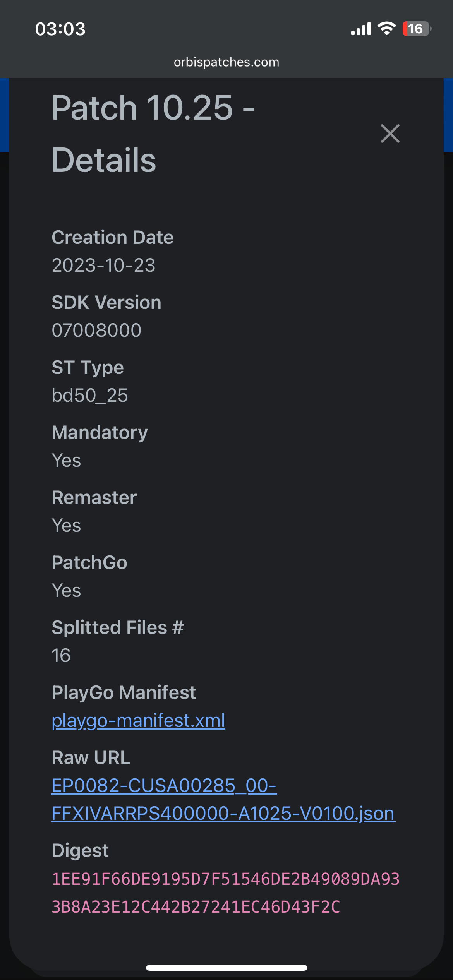Click the Yes value under Remaster
Image resolution: width=453 pixels, height=980 pixels.
coord(66,526)
